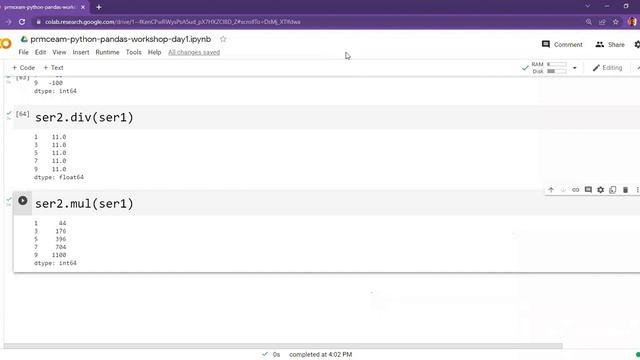Open the Help menu
Viewport: 640px width, 360px height.
154,52
